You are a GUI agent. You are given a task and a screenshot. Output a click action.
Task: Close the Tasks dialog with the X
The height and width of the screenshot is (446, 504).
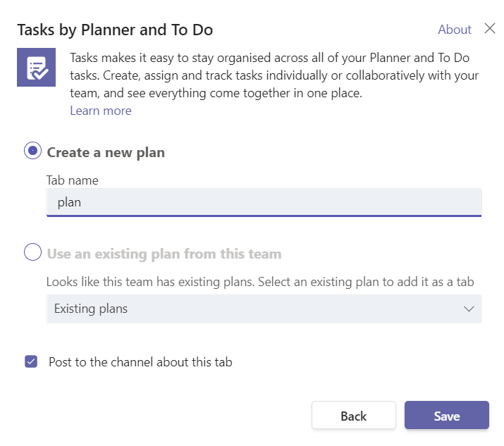click(x=489, y=29)
